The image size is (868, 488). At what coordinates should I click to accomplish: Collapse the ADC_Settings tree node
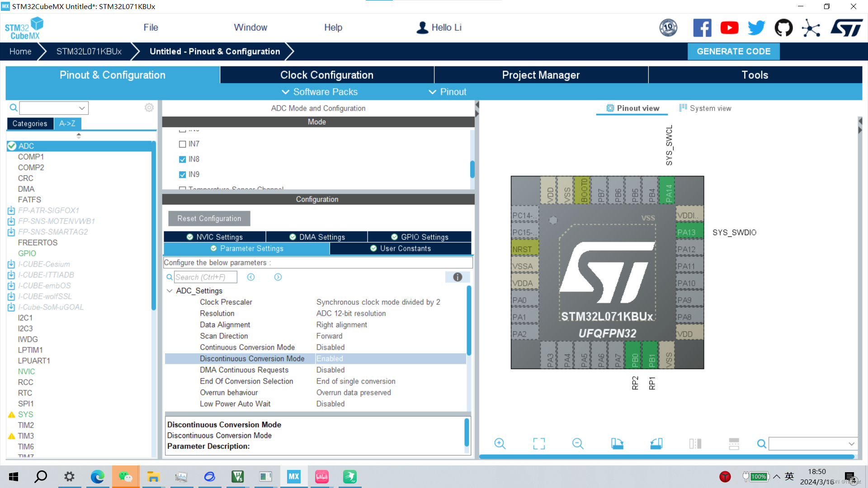[170, 291]
